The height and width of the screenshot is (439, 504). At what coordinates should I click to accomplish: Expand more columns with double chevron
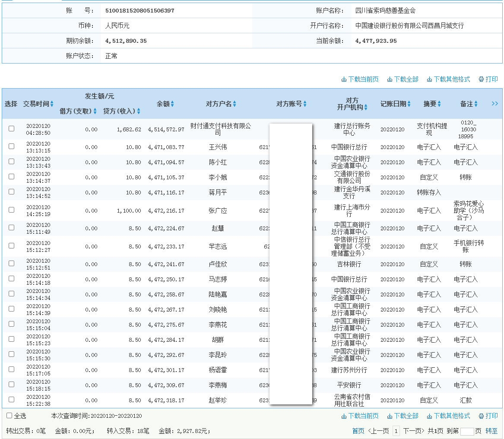(494, 104)
